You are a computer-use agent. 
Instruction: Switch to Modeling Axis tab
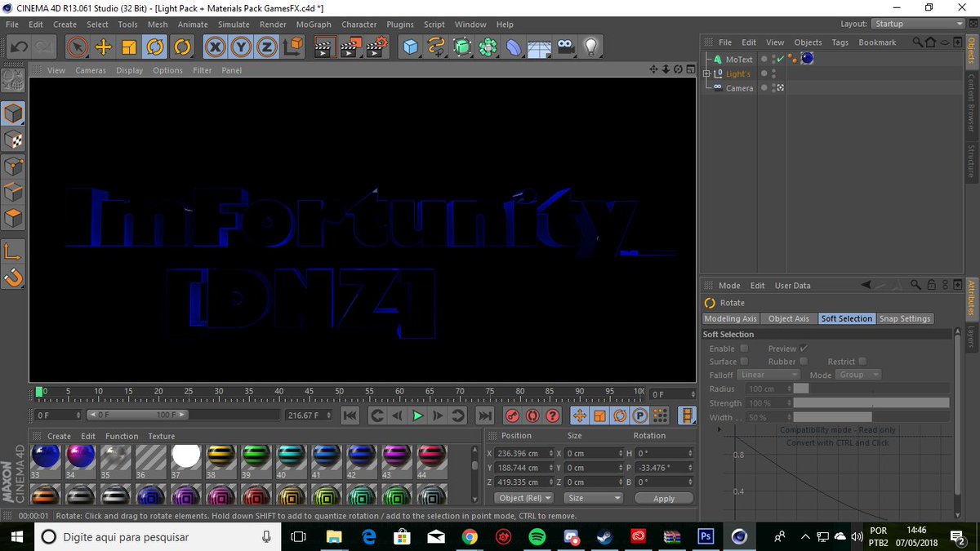pyautogui.click(x=731, y=318)
